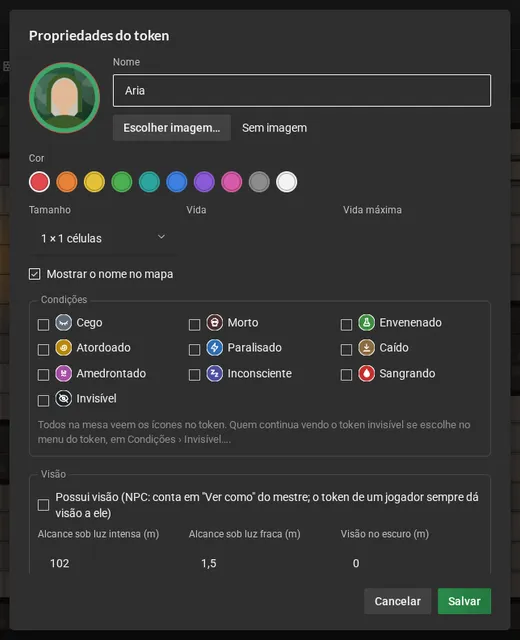520x640 pixels.
Task: Click Cancelar to discard changes
Action: tap(398, 601)
